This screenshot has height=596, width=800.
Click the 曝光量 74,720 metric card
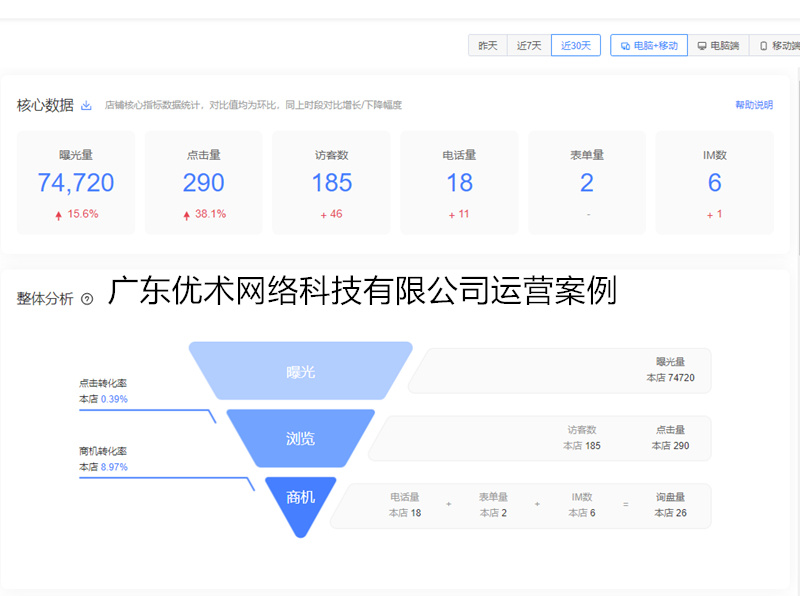[76, 183]
